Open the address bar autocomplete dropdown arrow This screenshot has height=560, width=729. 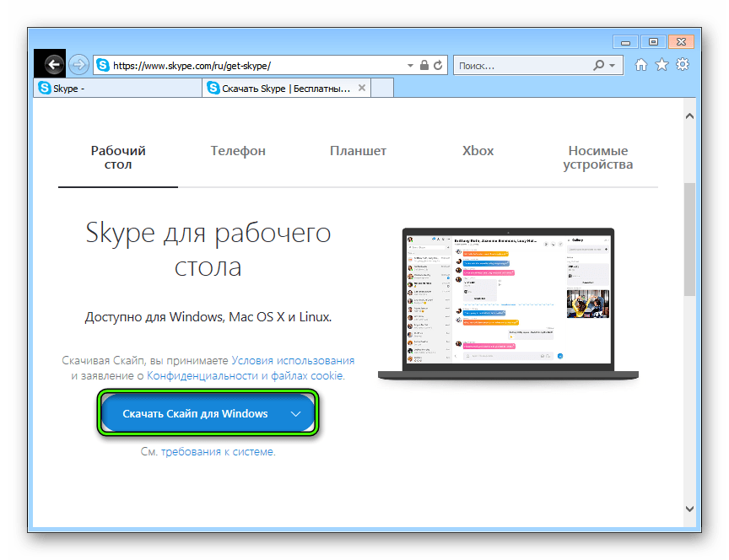coord(410,66)
